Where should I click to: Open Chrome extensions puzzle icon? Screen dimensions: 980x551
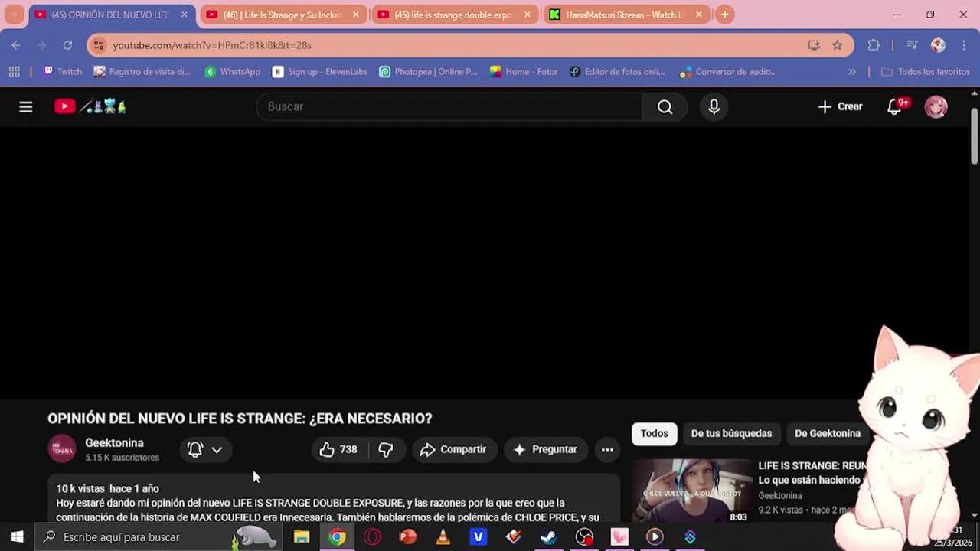tap(874, 45)
